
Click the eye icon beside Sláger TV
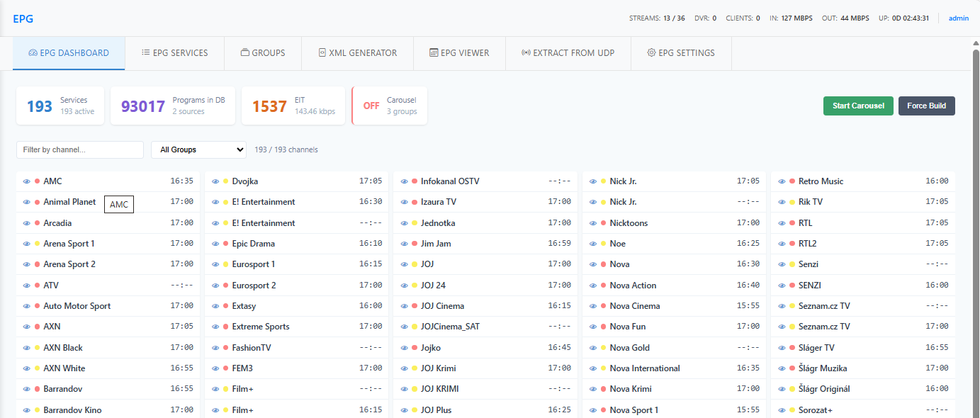(x=782, y=348)
